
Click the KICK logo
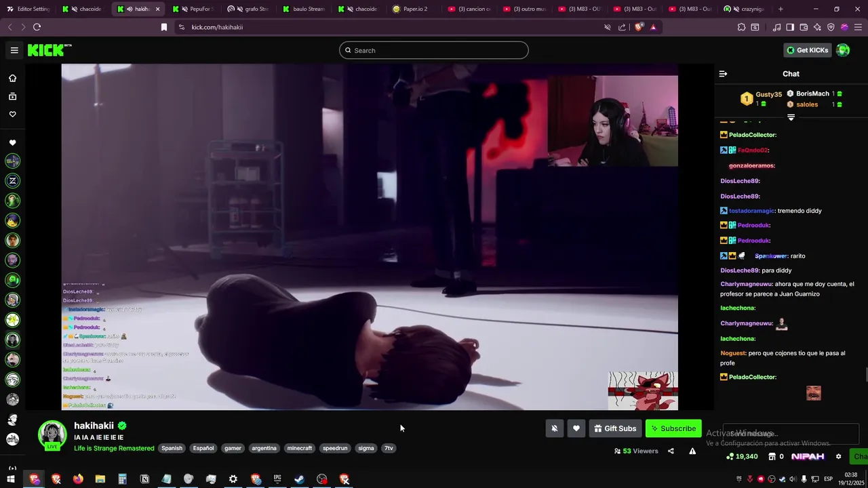[x=50, y=50]
